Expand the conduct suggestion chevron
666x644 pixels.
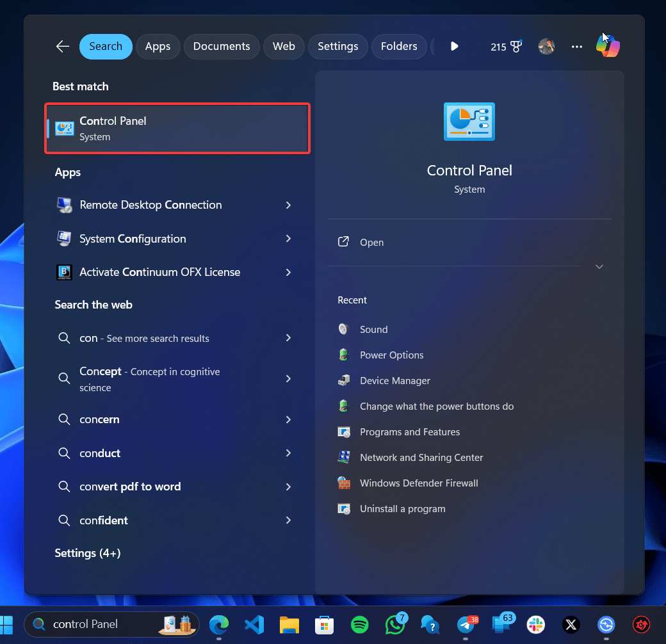(x=288, y=453)
